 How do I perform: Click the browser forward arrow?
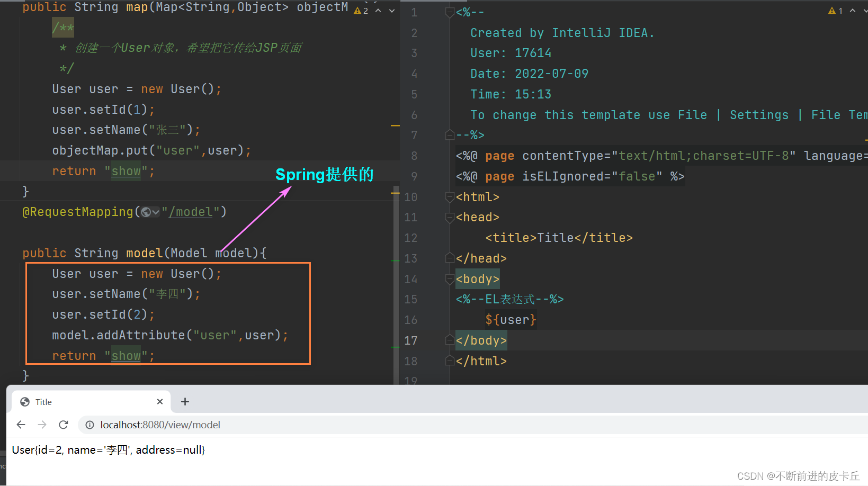(x=42, y=425)
